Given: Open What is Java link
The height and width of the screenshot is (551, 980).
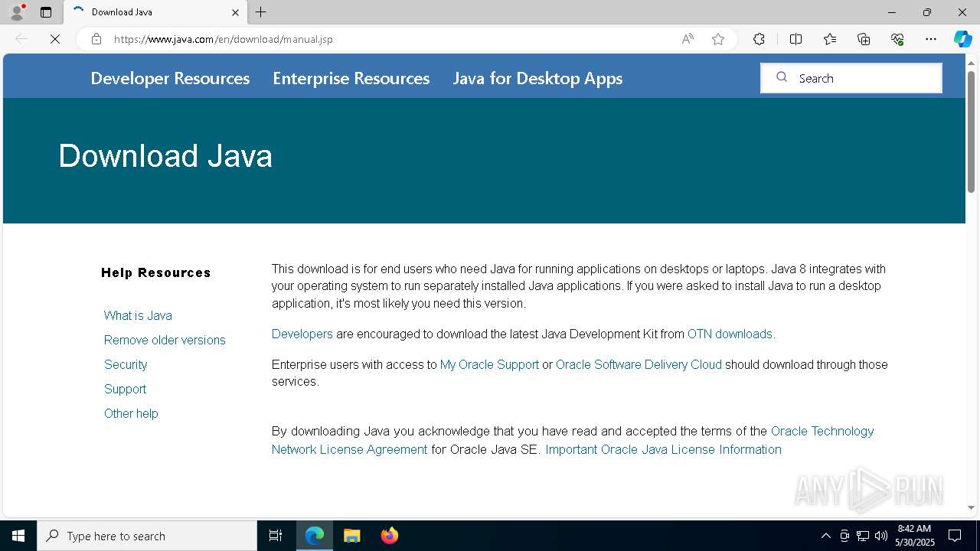Looking at the screenshot, I should point(138,315).
